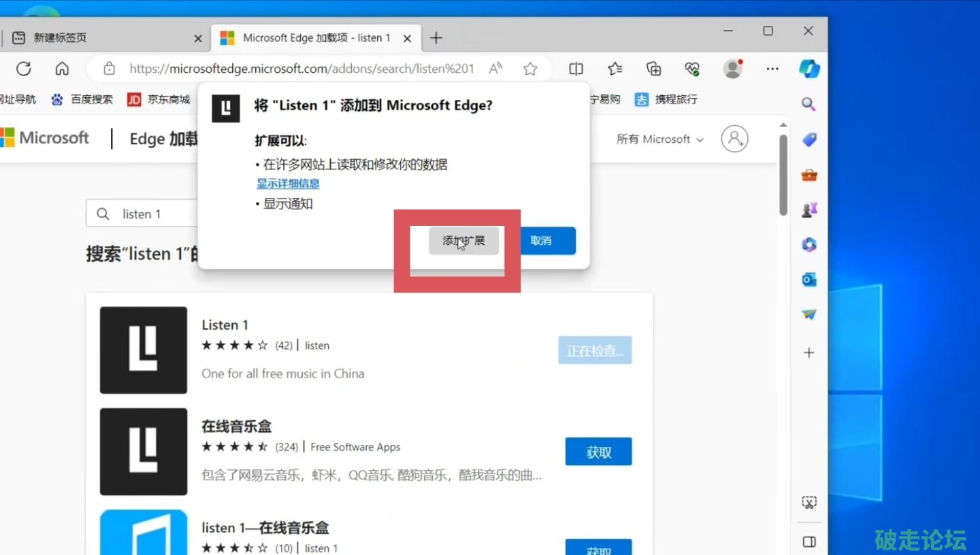Open Copilot icon in the sidebar
Screen dimensions: 980x555
pyautogui.click(x=809, y=69)
